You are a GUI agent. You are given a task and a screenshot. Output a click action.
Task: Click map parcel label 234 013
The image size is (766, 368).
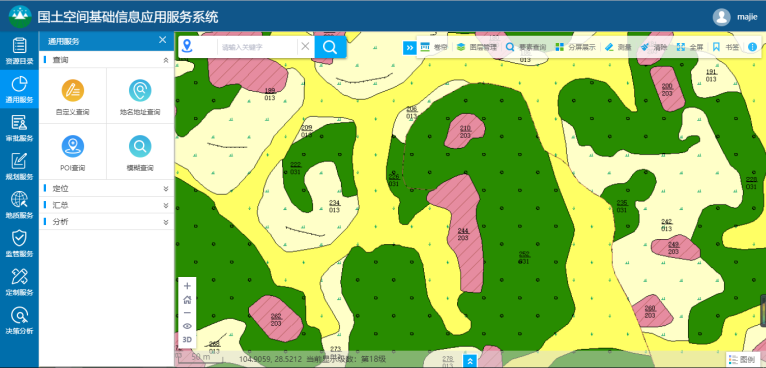(x=334, y=206)
